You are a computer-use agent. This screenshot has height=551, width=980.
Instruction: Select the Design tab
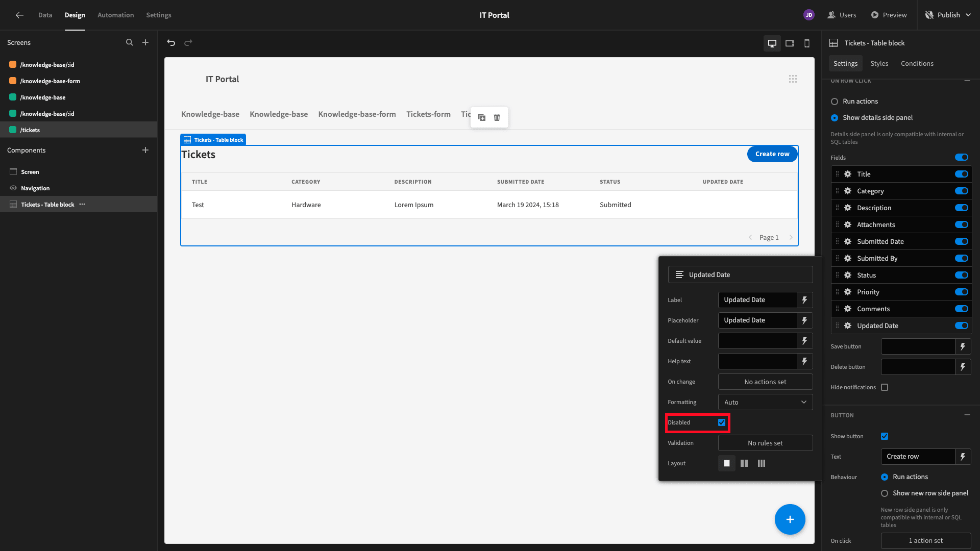[75, 15]
